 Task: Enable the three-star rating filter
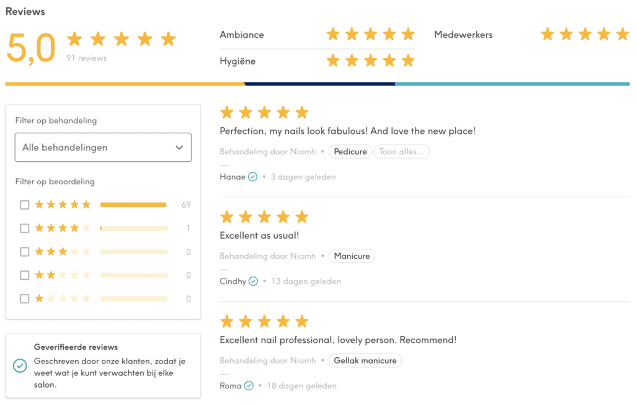24,252
